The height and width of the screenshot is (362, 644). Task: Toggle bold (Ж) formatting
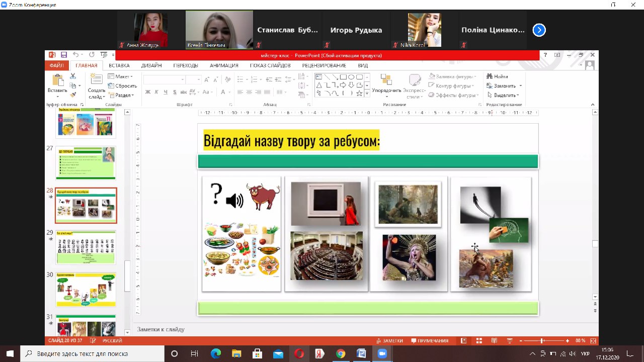[148, 92]
